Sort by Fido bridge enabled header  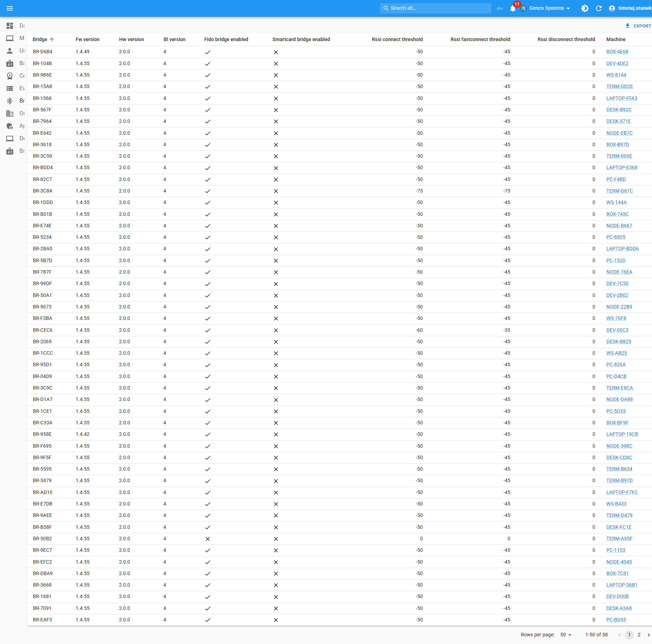pos(226,39)
